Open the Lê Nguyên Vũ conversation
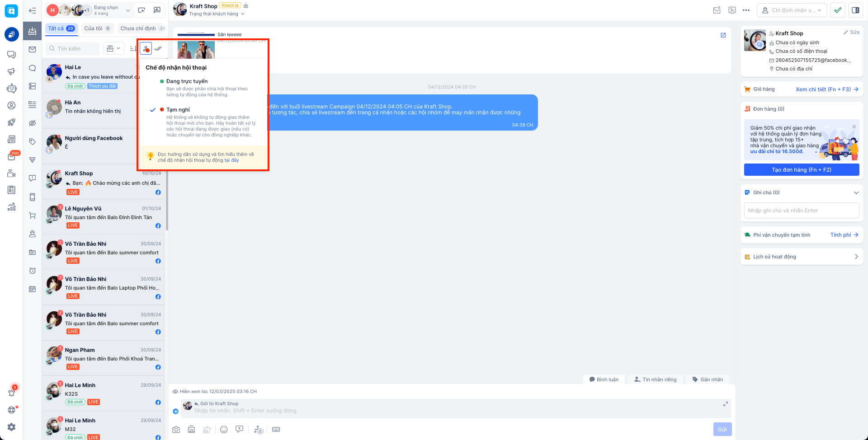The height and width of the screenshot is (440, 868). point(104,217)
